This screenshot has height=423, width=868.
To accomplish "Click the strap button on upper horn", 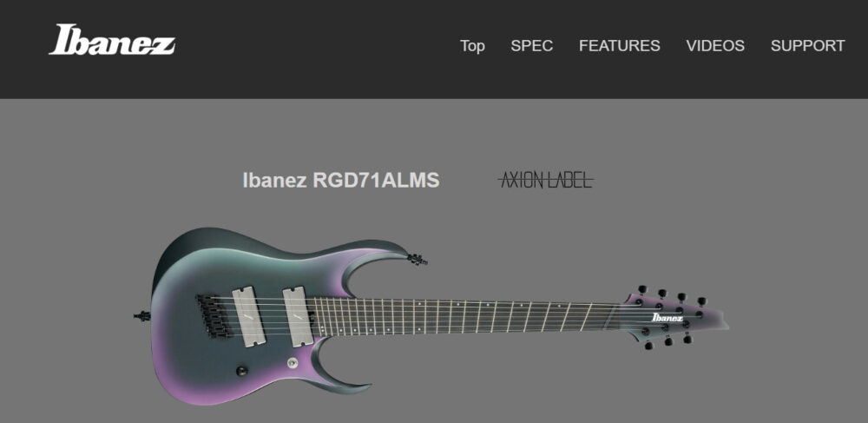I will 418,259.
